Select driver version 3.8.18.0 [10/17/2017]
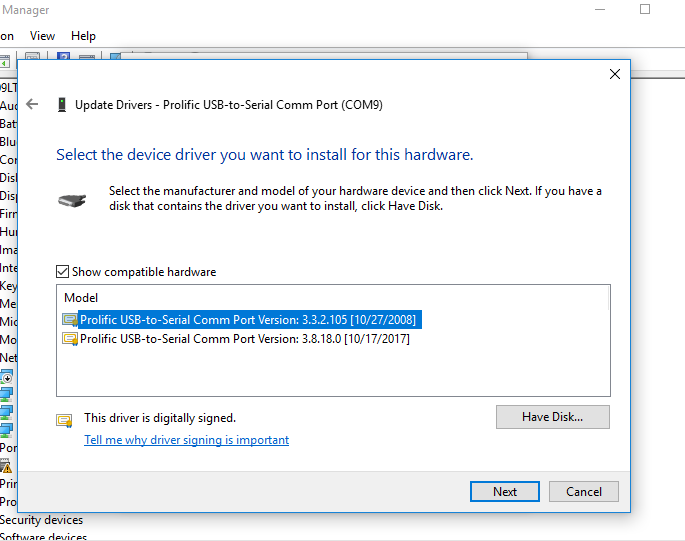685x541 pixels. [x=245, y=339]
